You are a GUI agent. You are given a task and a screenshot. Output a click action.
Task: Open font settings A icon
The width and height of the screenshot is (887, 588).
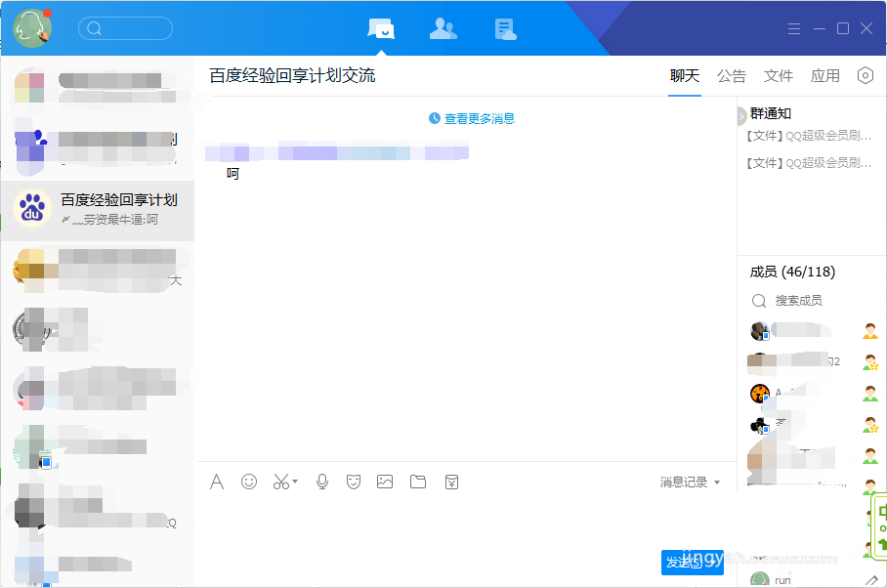(217, 482)
